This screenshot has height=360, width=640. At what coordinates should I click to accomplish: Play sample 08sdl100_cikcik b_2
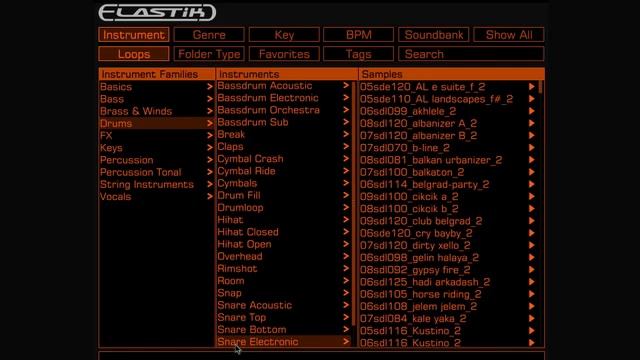coord(531,209)
